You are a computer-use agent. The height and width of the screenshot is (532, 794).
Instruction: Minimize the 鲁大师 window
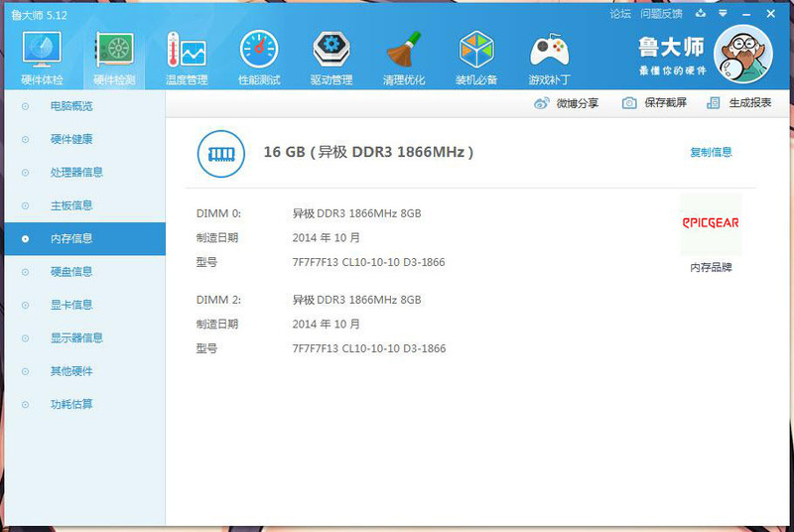[746, 14]
